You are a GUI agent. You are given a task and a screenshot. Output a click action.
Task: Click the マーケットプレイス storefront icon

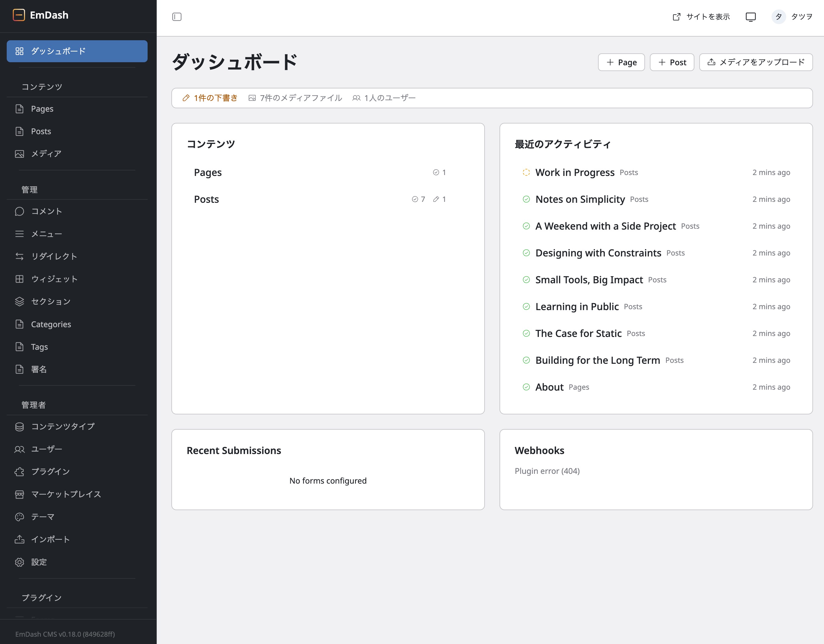(19, 495)
